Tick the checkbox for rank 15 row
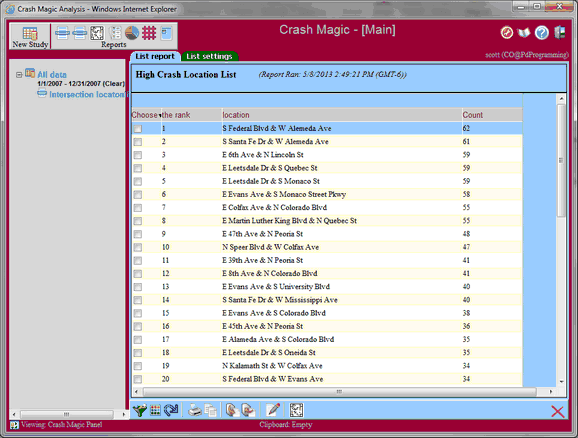Image resolution: width=578 pixels, height=438 pixels. 138,313
